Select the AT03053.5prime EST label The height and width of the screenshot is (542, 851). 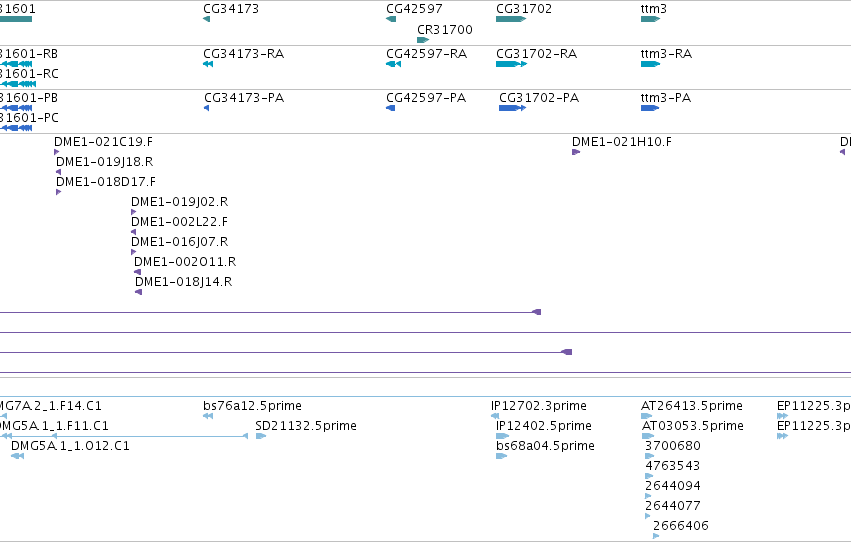click(x=693, y=426)
